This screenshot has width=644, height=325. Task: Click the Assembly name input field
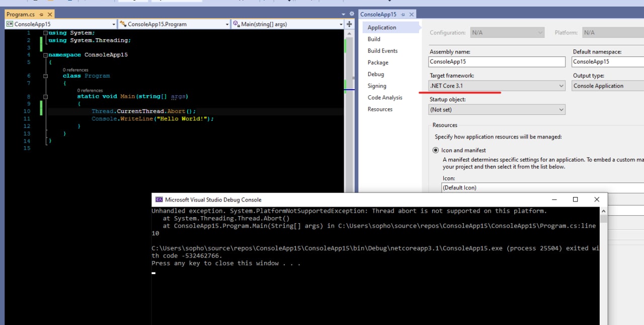(497, 61)
